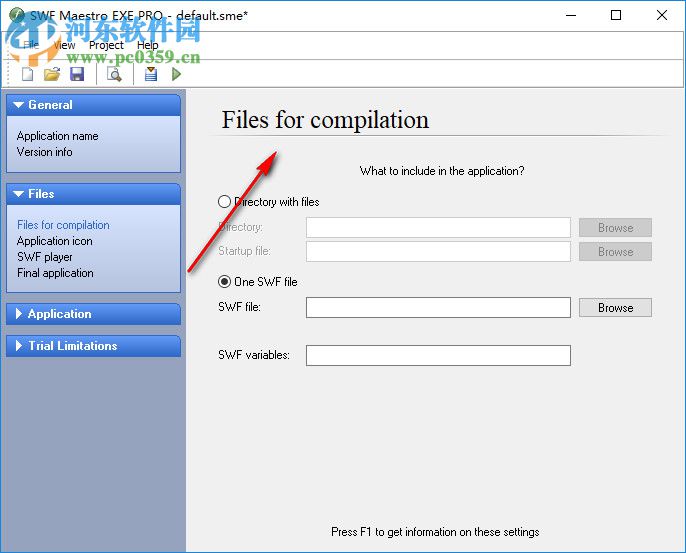This screenshot has height=553, width=686.
Task: Open the View menu
Action: 64,45
